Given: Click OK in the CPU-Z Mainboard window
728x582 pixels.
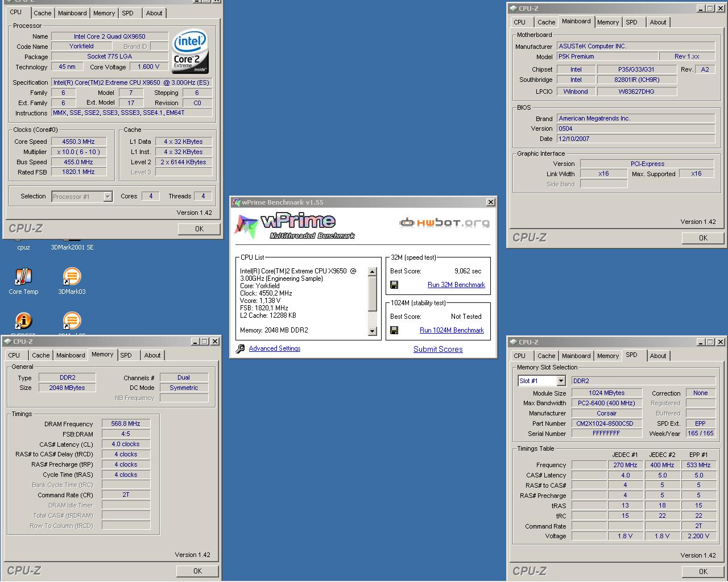Looking at the screenshot, I should coord(703,238).
